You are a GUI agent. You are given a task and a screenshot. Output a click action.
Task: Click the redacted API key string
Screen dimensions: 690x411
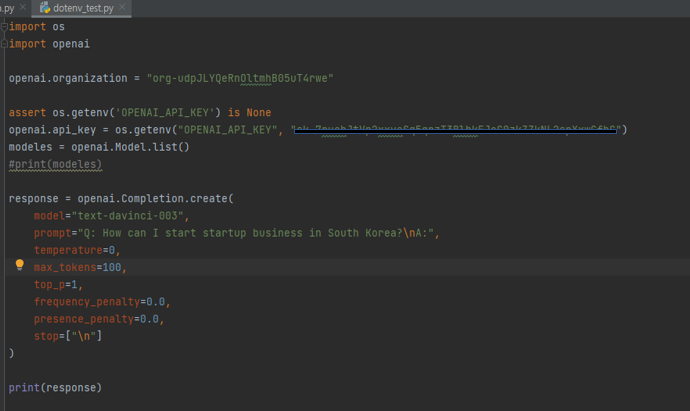tap(456, 130)
